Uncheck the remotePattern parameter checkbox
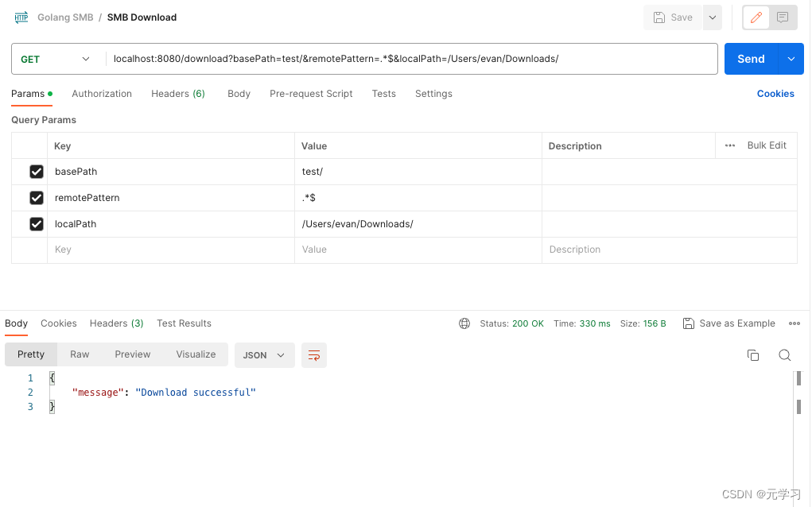This screenshot has height=507, width=812. click(37, 198)
